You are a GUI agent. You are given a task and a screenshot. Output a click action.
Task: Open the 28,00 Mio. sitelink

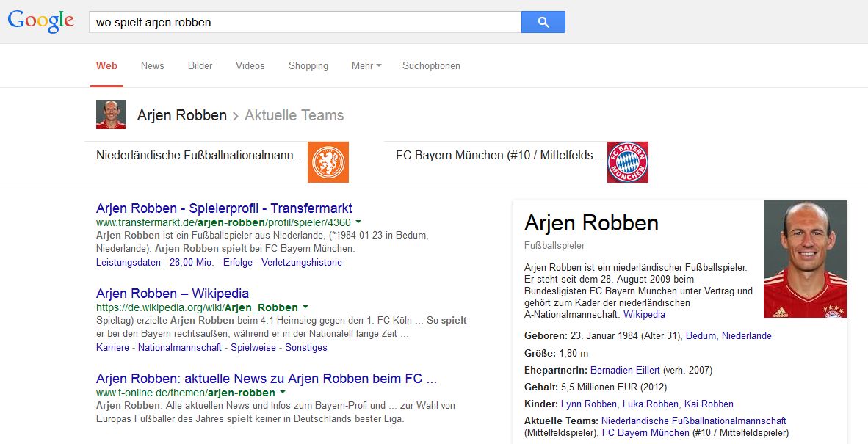[192, 262]
